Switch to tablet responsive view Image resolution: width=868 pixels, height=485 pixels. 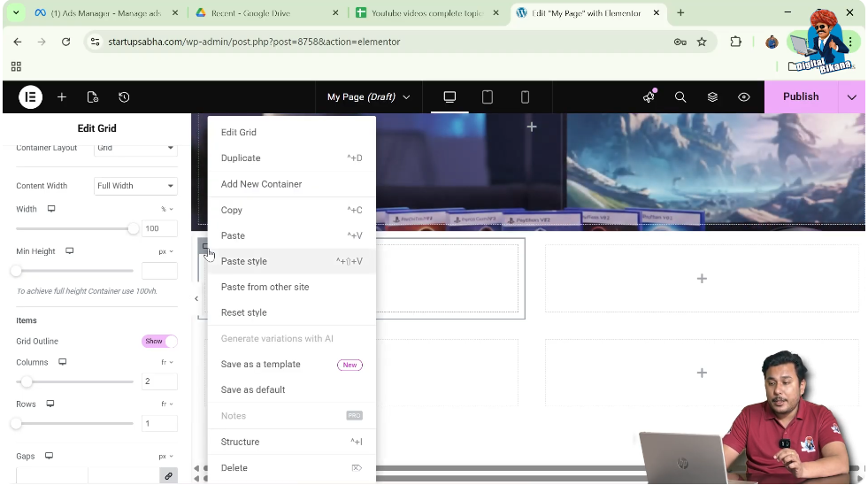[x=487, y=97]
